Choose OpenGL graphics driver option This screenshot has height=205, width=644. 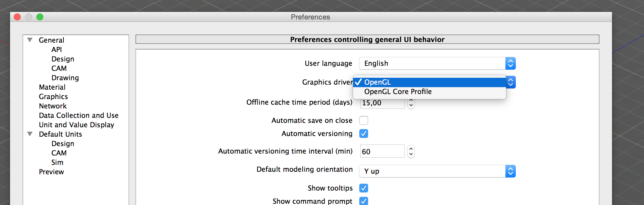point(429,82)
